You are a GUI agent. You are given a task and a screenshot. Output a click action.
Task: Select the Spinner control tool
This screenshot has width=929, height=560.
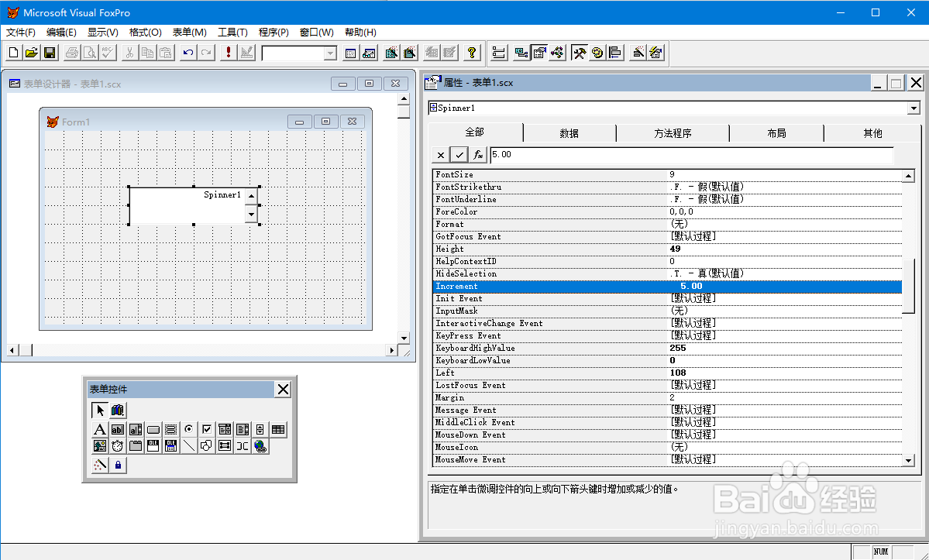coord(260,429)
